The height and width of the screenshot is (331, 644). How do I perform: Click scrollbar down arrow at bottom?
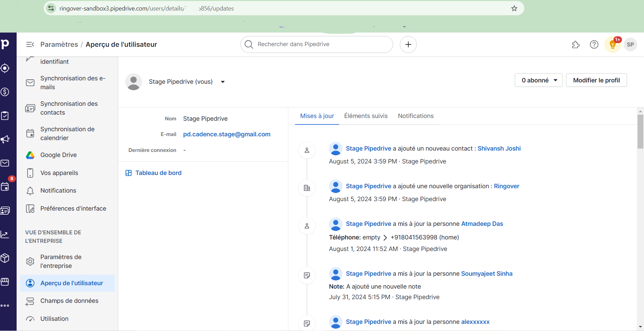(x=640, y=327)
